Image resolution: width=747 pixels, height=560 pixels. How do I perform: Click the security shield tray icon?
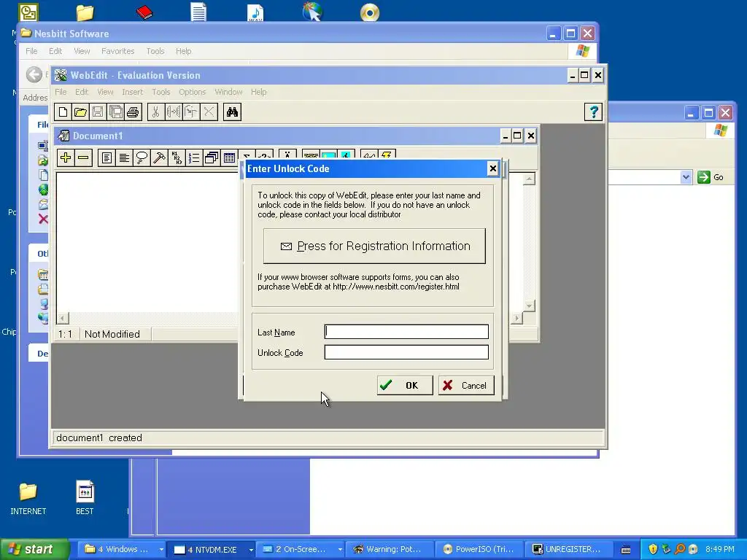click(653, 549)
